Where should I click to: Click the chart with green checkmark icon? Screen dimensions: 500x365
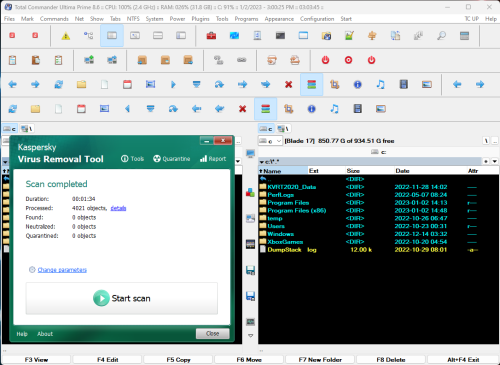(x=349, y=35)
